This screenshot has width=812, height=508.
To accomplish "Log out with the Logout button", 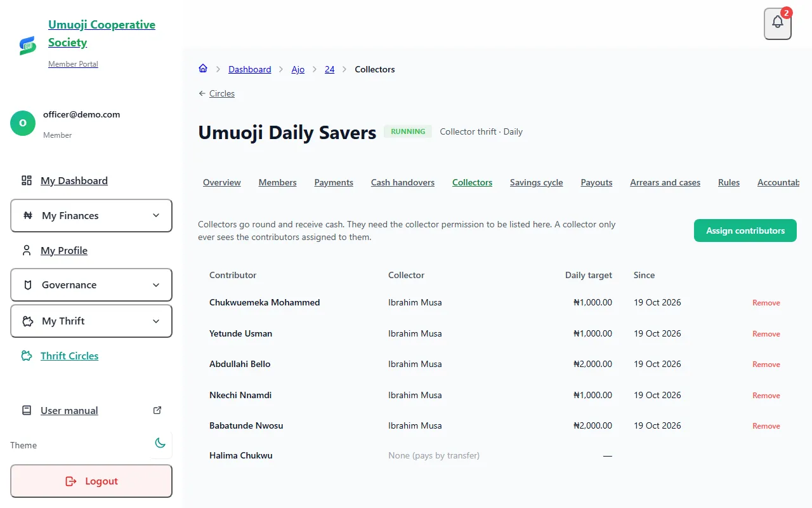I will coord(91,481).
